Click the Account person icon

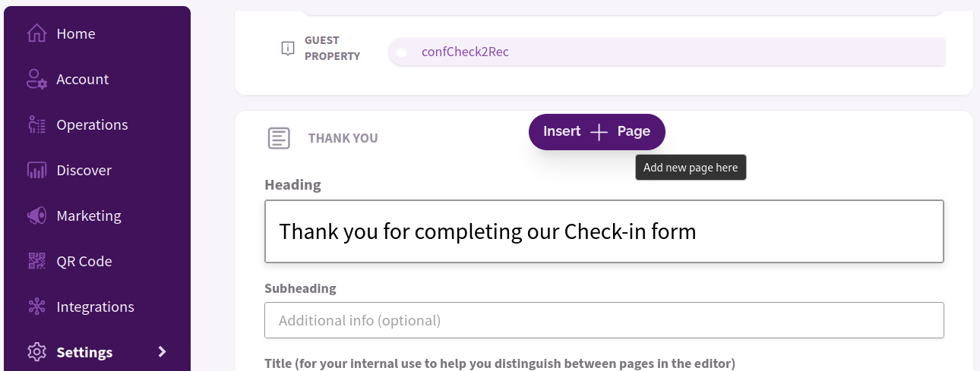tap(36, 80)
